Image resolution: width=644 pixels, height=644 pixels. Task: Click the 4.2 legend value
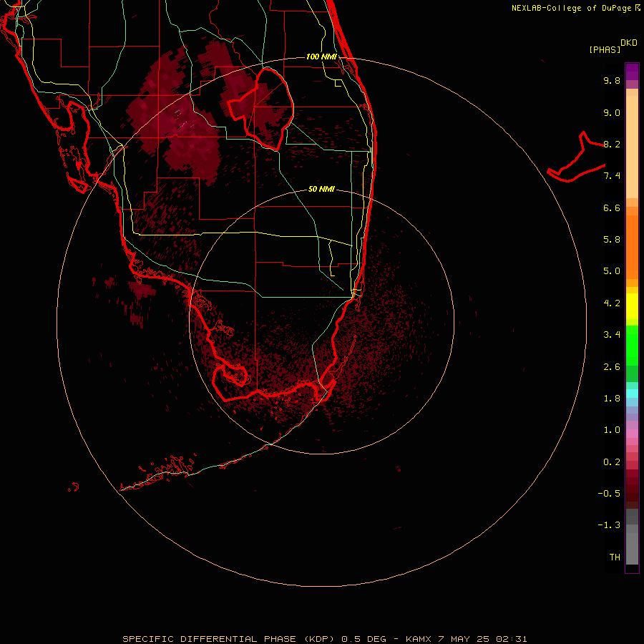click(x=612, y=303)
